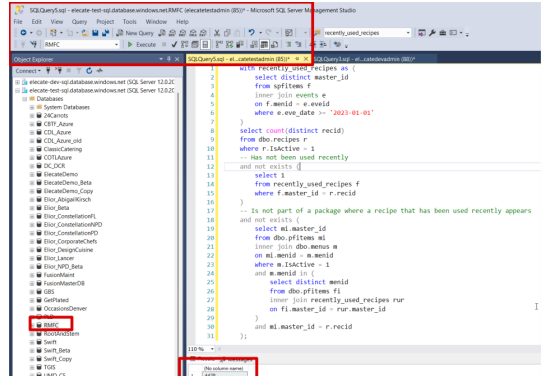The image size is (551, 376).
Task: Select the Swift_Copy database
Action: [58, 359]
